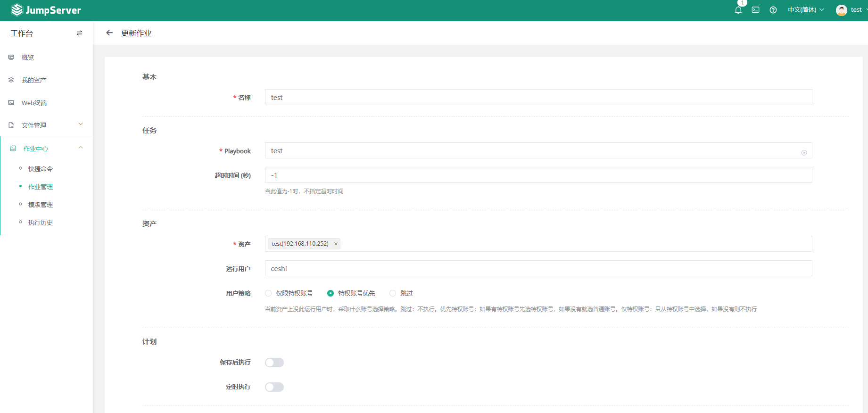Viewport: 868px width, 413px height.
Task: Click the JumpServer logo
Action: click(46, 10)
